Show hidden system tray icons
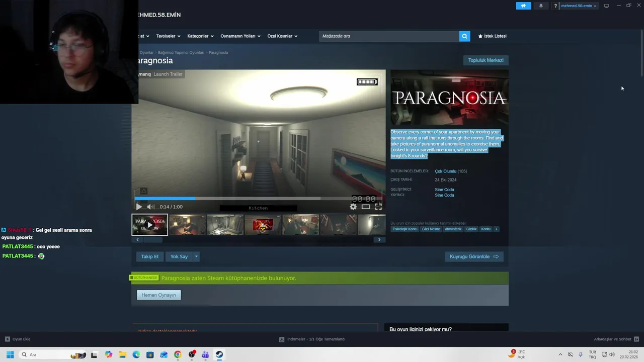Viewport: 644px width, 362px height. [x=560, y=354]
